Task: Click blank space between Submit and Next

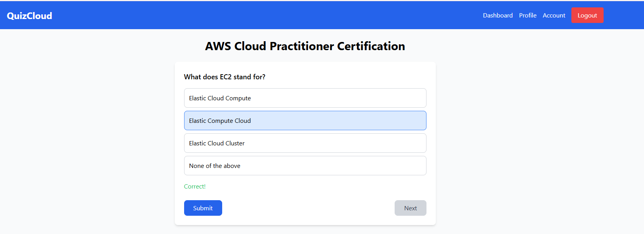Action: click(x=307, y=208)
